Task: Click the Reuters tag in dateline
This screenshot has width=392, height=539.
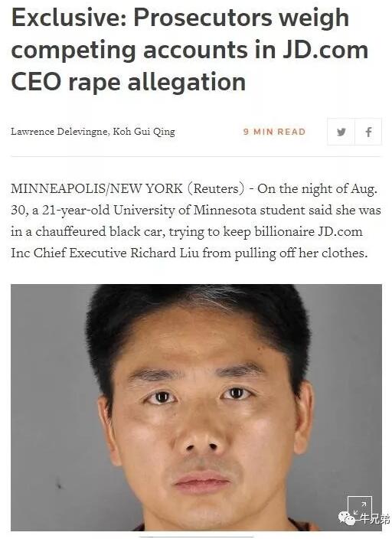Action: [x=216, y=188]
